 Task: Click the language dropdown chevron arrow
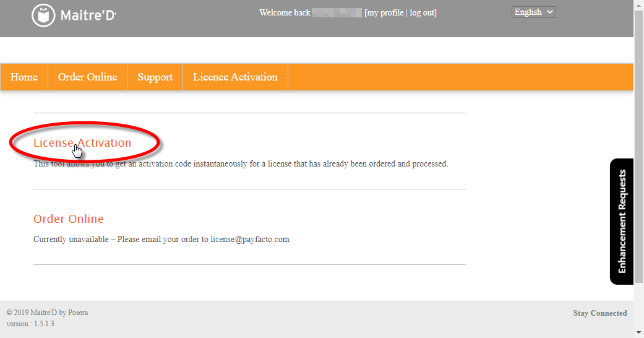point(549,12)
